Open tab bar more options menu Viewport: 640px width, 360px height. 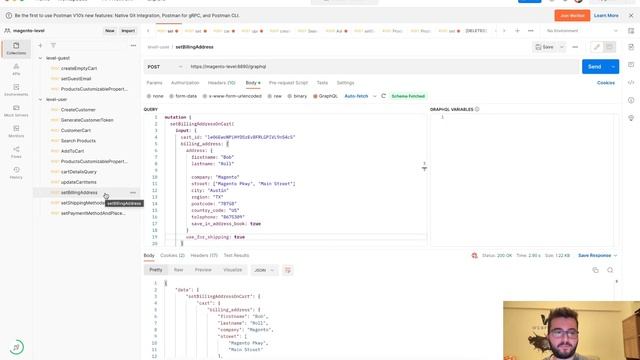click(x=530, y=31)
